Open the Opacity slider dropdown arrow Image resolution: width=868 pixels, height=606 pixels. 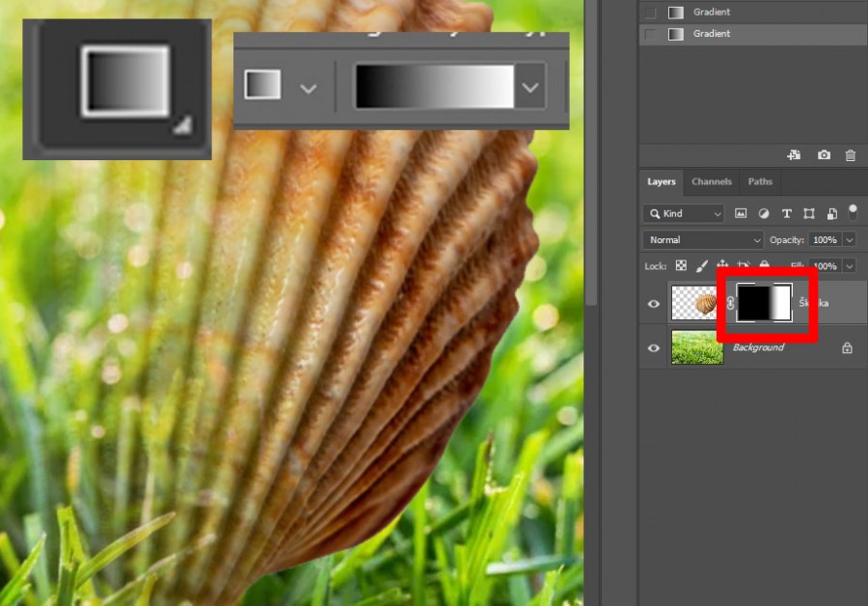[x=850, y=239]
